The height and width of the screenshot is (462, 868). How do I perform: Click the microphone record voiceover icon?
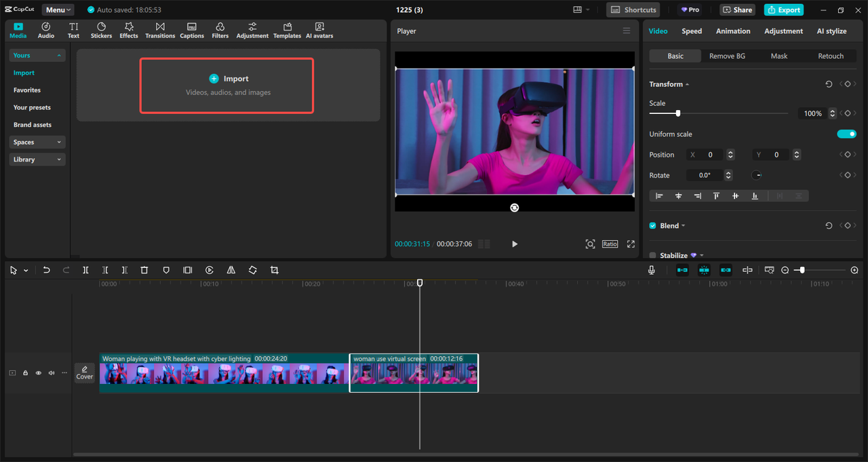point(651,270)
